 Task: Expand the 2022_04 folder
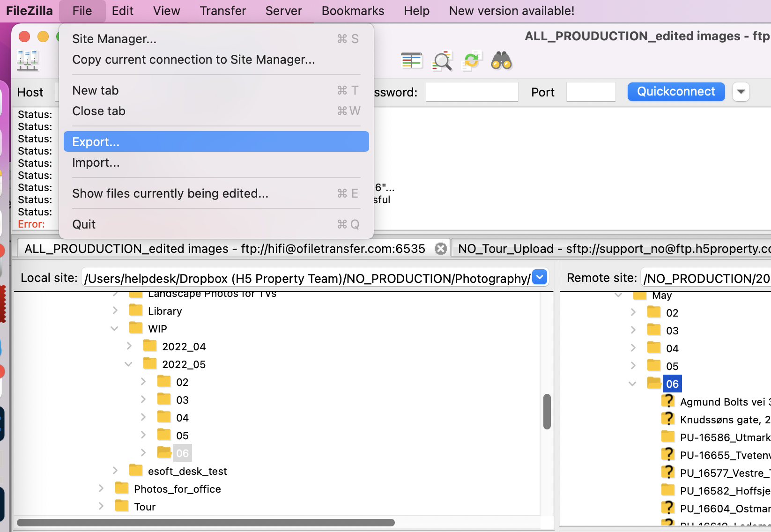129,346
